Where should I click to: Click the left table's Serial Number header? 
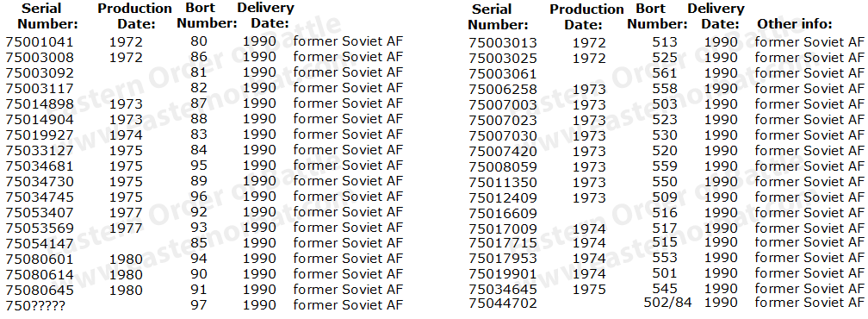coord(47,16)
